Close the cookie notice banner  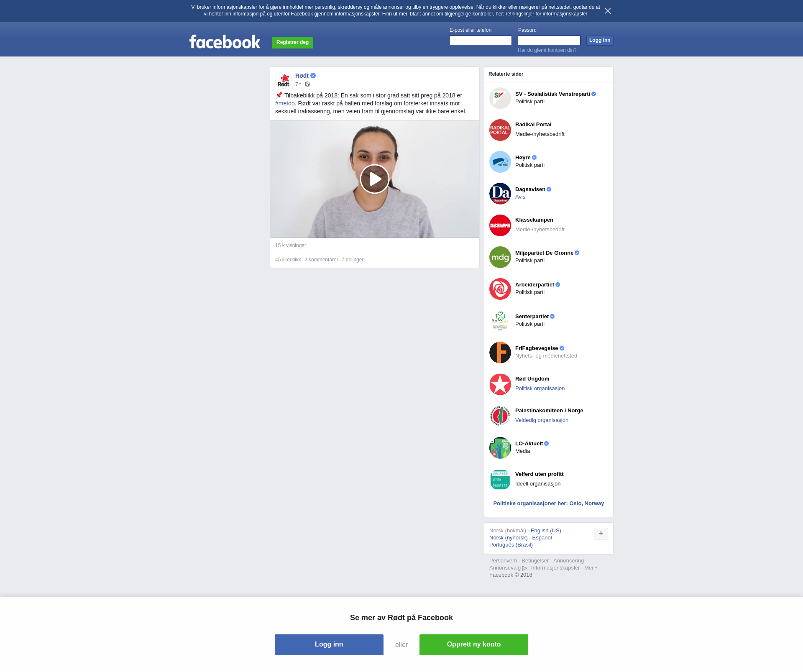click(x=608, y=11)
